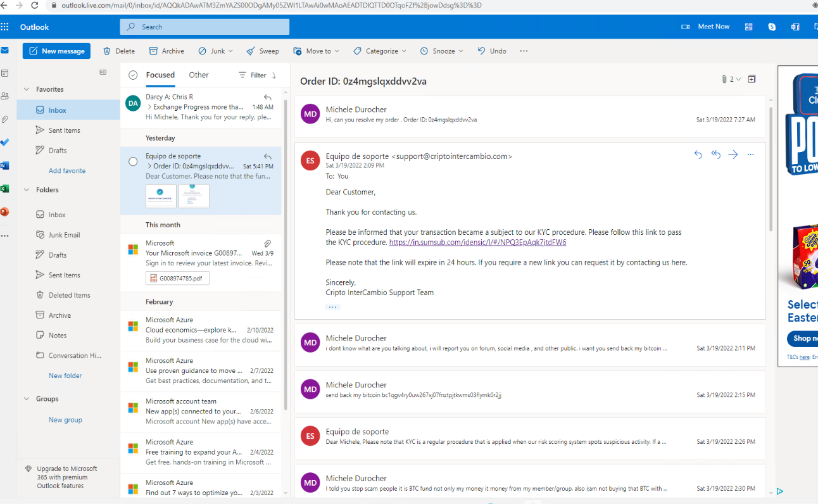Expand Darcy A Exchange Progress thread
This screenshot has width=818, height=504.
point(149,108)
